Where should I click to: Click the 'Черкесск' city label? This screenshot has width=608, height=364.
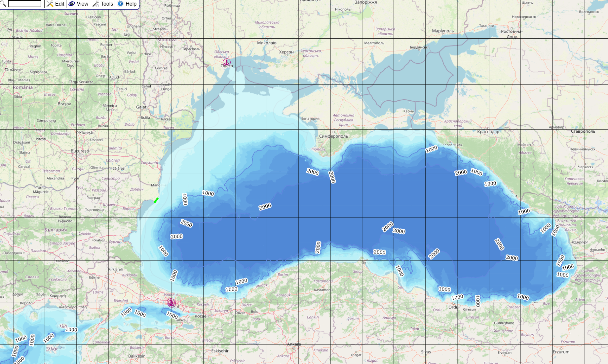click(586, 167)
